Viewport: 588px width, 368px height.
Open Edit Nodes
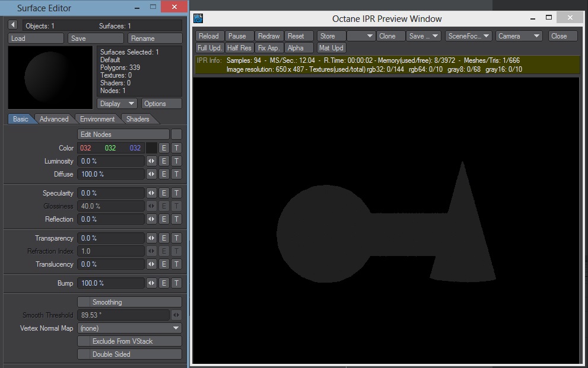(123, 135)
